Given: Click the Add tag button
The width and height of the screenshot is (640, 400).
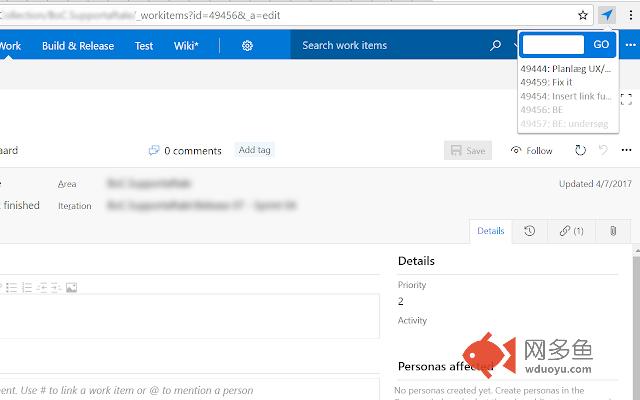Looking at the screenshot, I should pos(254,150).
